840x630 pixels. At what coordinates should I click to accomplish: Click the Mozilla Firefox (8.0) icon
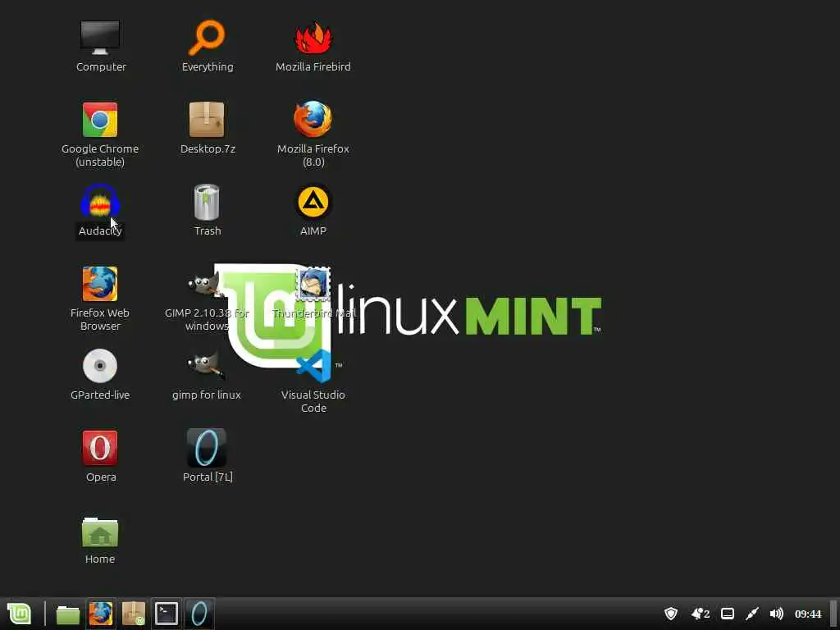click(313, 120)
